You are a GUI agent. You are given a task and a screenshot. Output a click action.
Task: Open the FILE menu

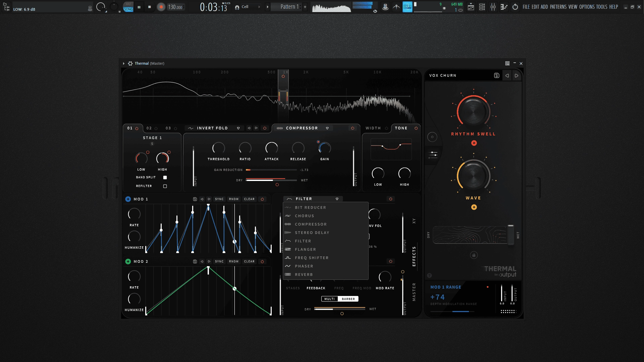526,7
